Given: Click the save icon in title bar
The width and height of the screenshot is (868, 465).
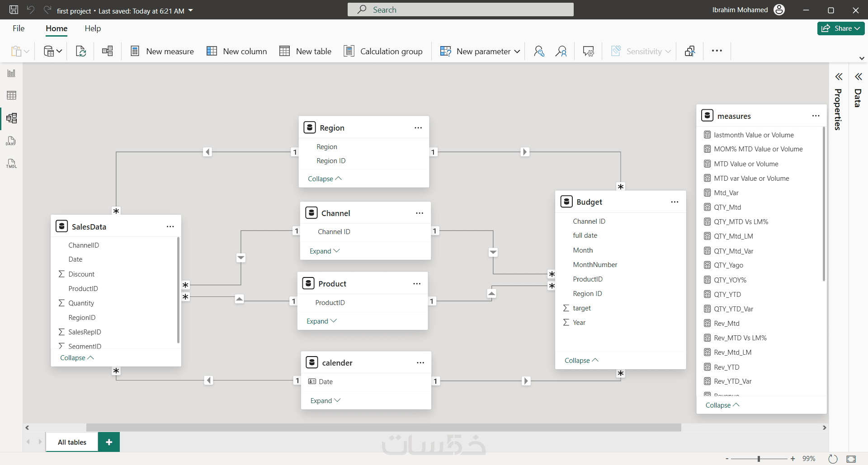Looking at the screenshot, I should 14,10.
